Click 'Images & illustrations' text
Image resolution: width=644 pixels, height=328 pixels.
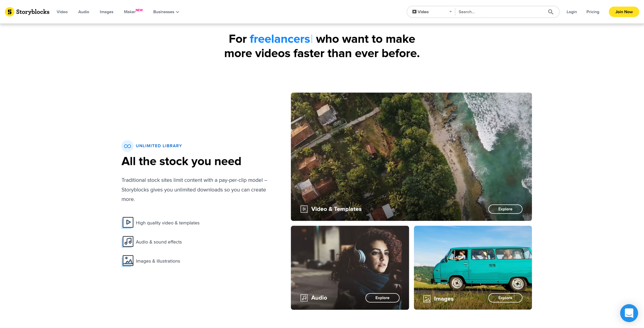click(x=158, y=261)
